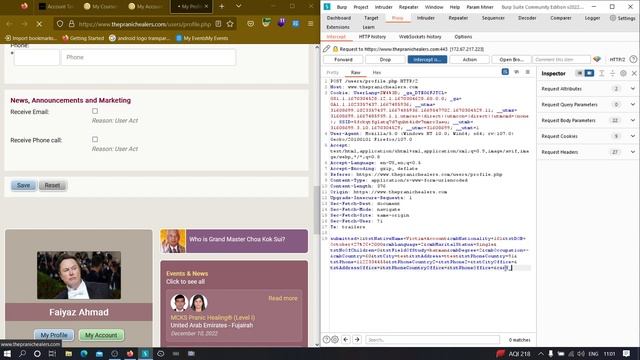
Task: Open Firefox list all tabs dropdown
Action: [x=238, y=6]
